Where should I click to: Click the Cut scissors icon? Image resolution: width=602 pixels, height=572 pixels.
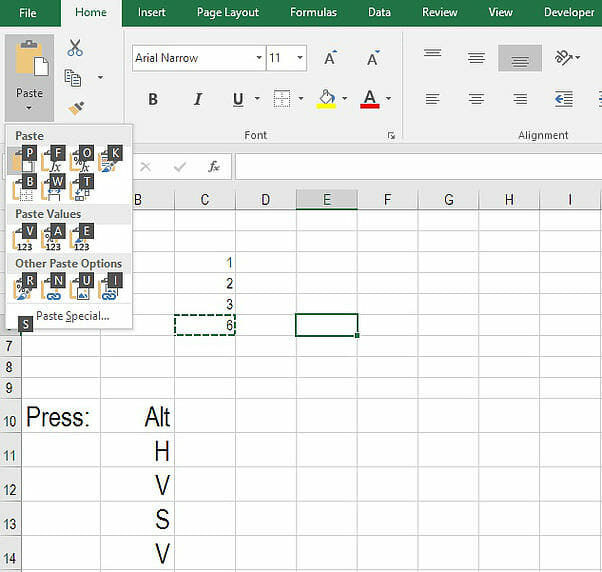[x=75, y=48]
